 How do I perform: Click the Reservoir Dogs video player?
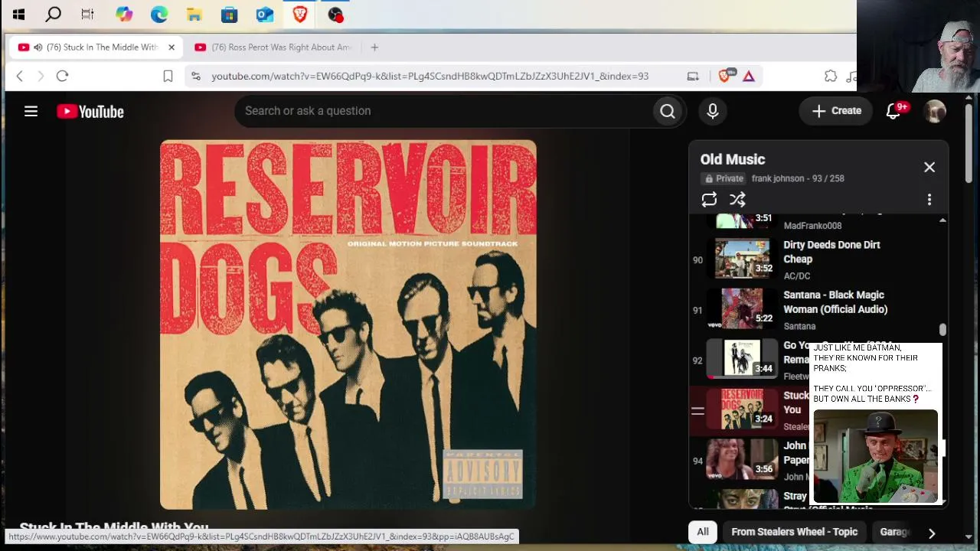tap(348, 324)
